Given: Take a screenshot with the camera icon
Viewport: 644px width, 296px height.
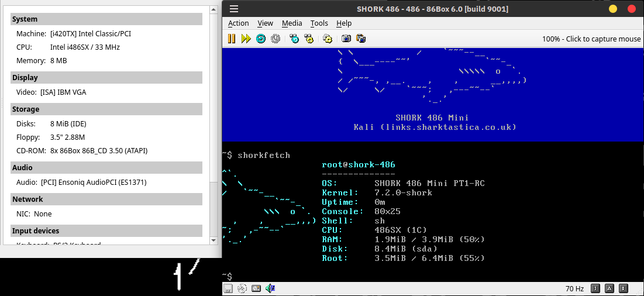Looking at the screenshot, I should click(x=346, y=39).
